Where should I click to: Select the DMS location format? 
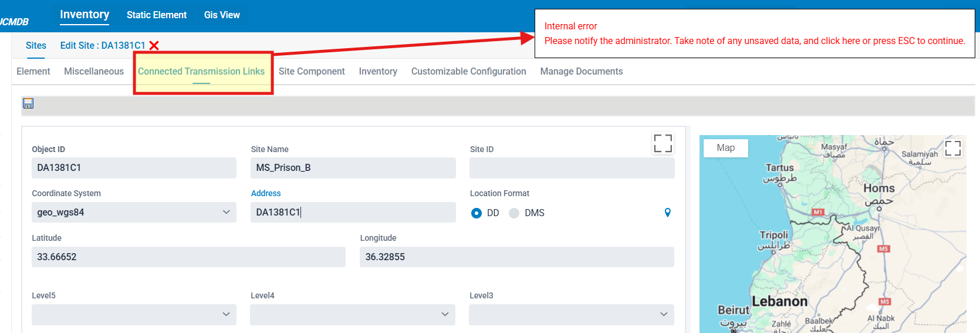pos(514,213)
